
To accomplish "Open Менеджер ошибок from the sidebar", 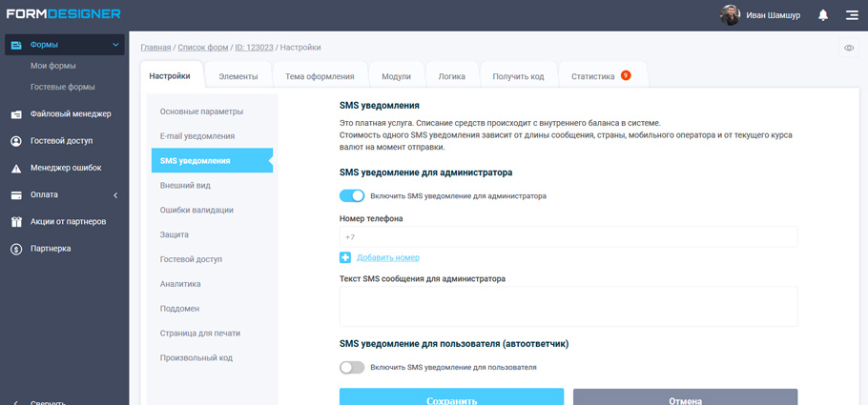I will 65,169.
